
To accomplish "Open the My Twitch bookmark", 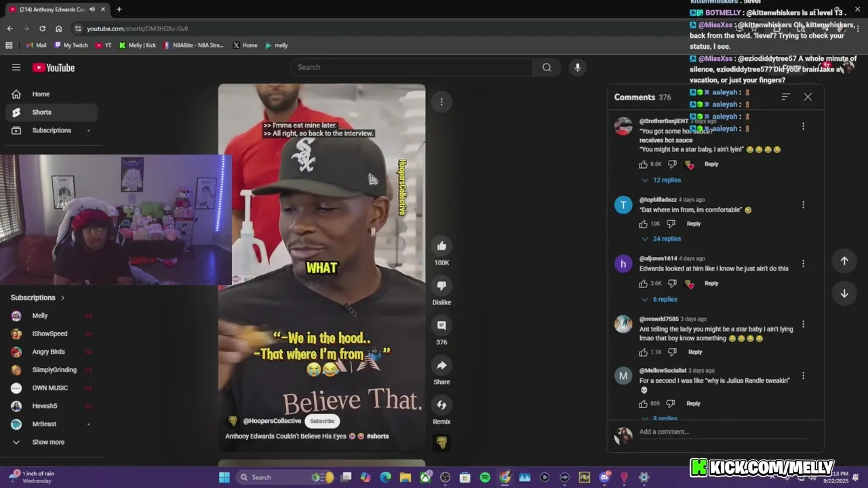I will [71, 45].
